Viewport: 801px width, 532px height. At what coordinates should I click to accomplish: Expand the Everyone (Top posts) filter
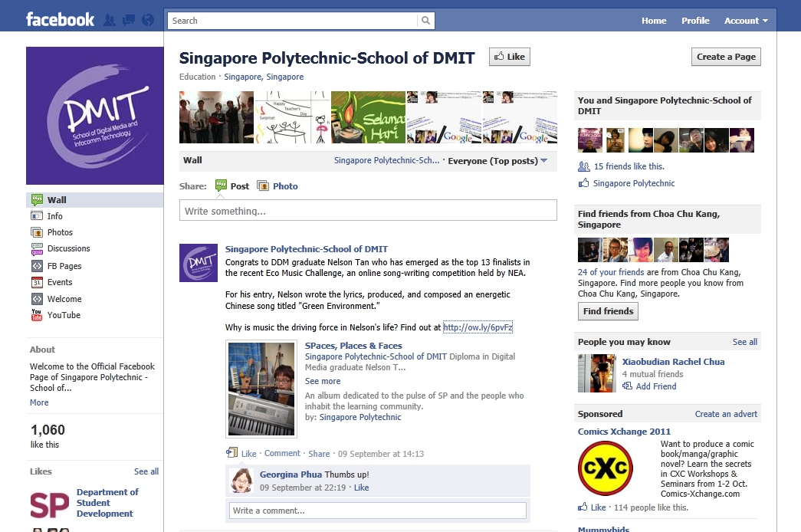[497, 160]
